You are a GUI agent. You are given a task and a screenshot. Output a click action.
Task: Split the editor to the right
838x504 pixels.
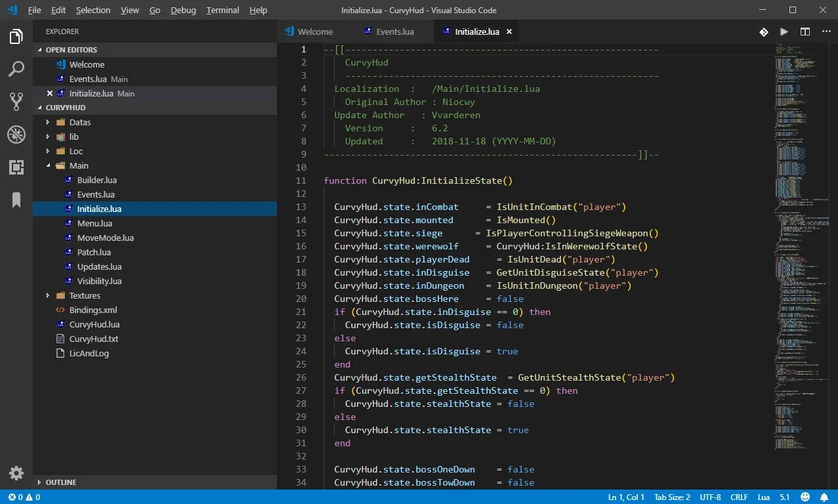[805, 31]
